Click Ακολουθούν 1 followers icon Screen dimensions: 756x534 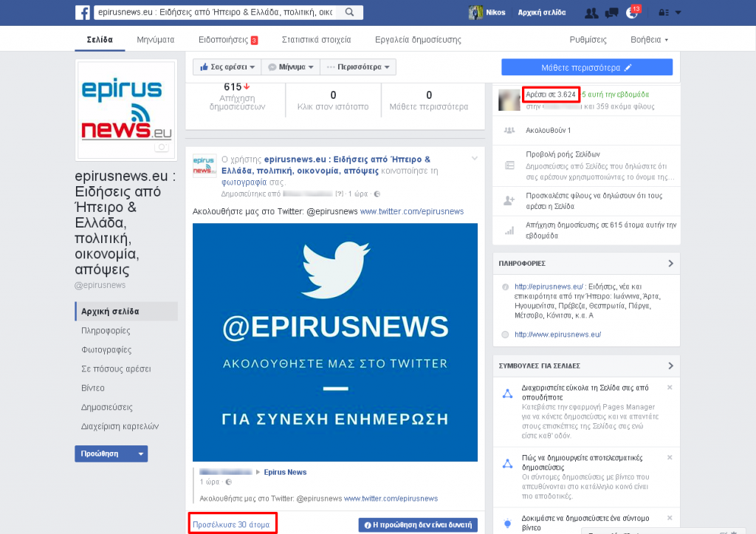point(509,130)
